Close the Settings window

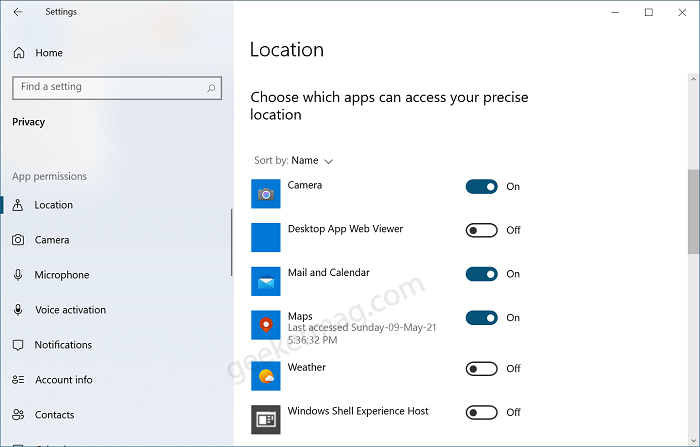[682, 13]
